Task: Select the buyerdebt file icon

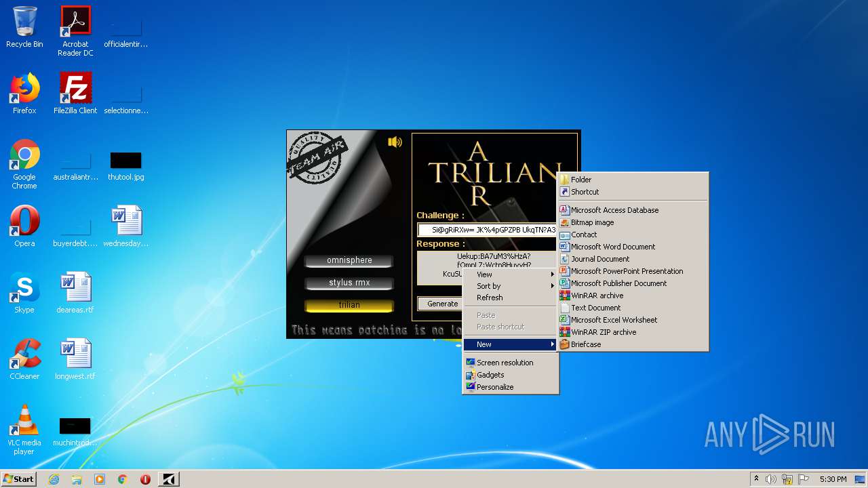Action: (x=75, y=232)
